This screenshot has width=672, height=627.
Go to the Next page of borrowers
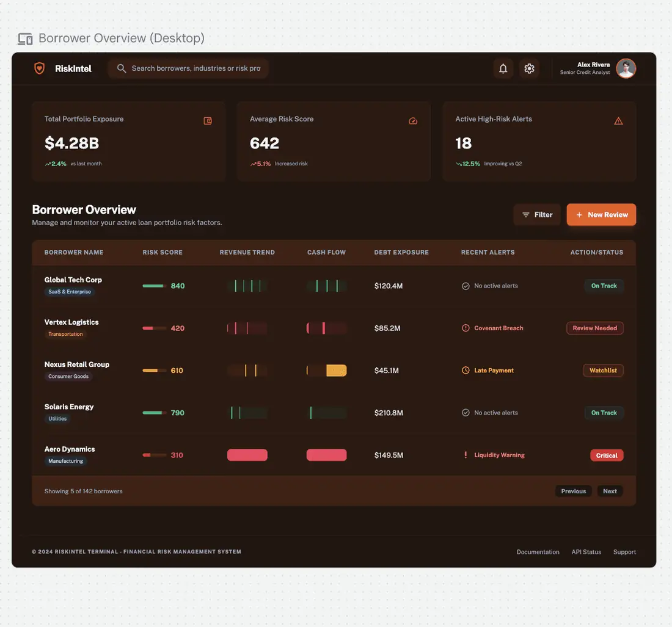point(610,491)
